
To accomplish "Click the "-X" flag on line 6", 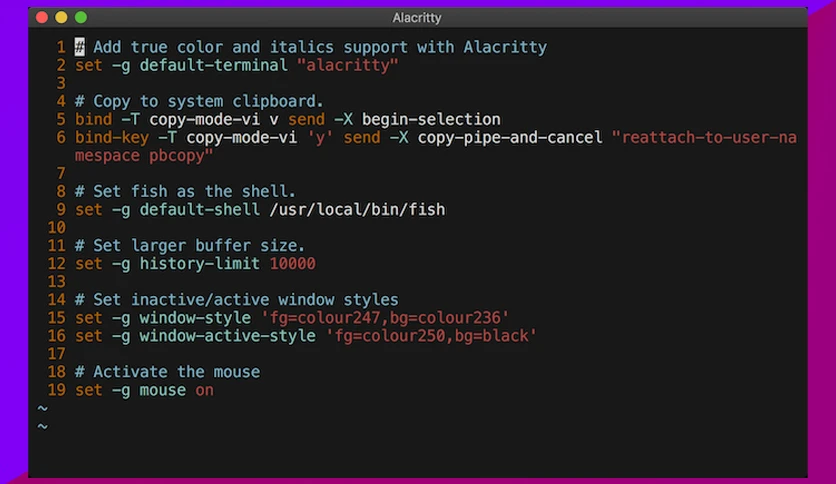I will point(399,138).
